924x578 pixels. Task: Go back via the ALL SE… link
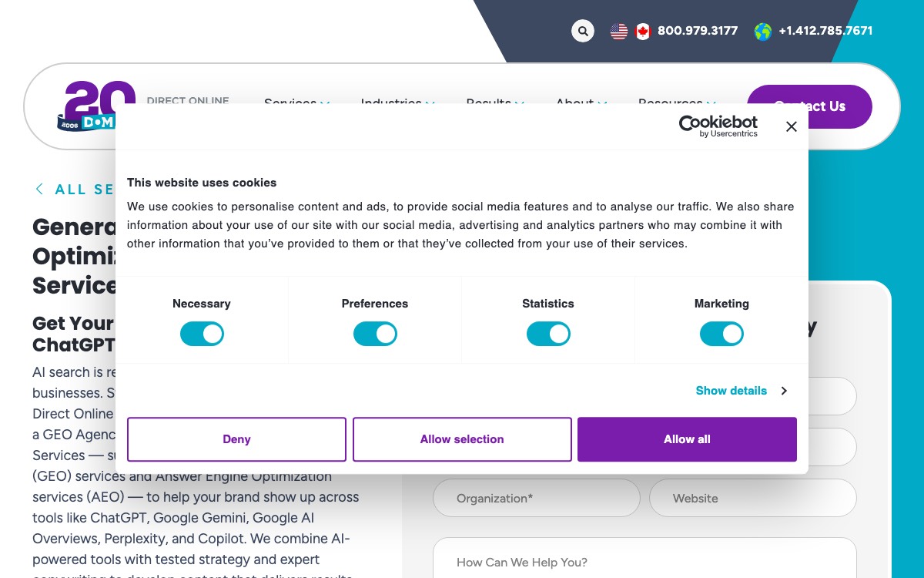[x=75, y=190]
